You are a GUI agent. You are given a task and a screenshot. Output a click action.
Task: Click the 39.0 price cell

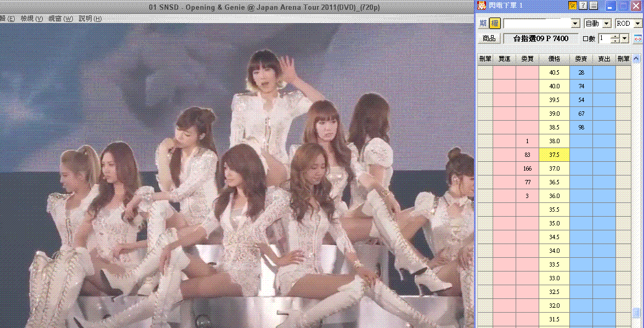(x=554, y=114)
